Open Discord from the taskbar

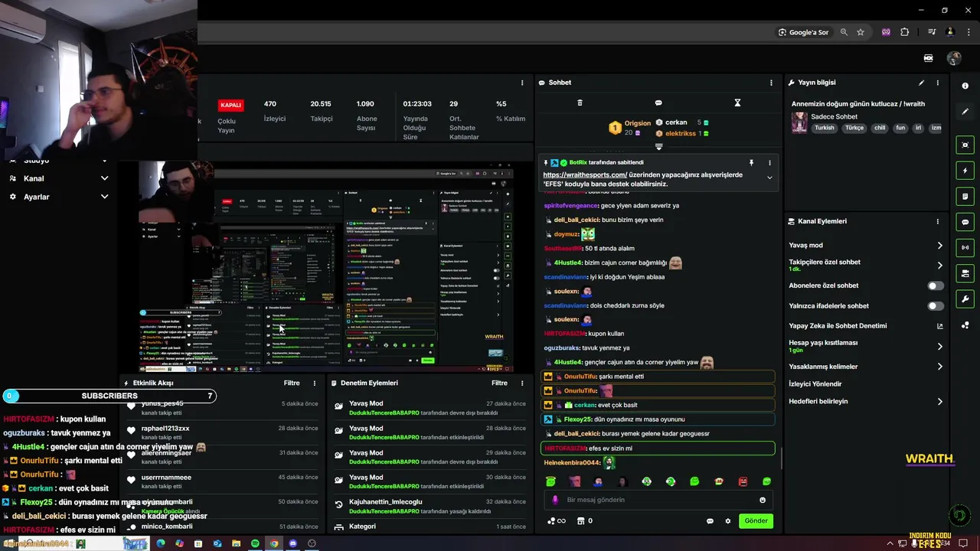click(292, 543)
